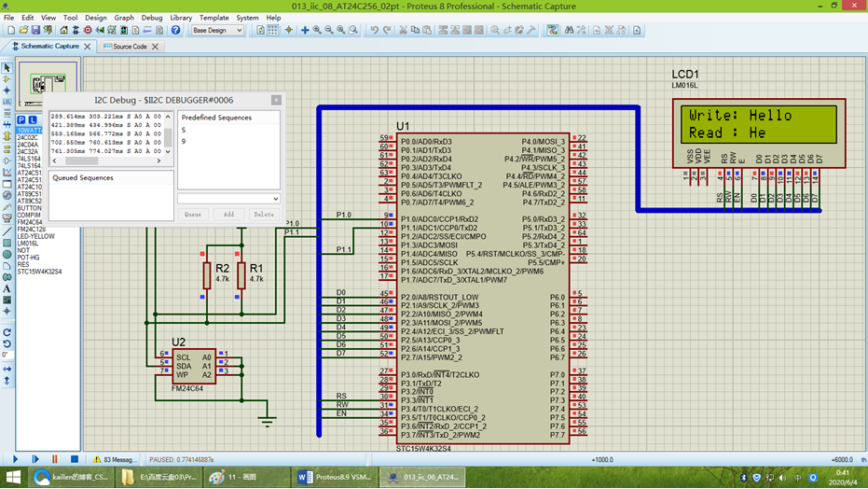This screenshot has height=489, width=868.
Task: Select the Component Mode tool
Action: [7, 79]
